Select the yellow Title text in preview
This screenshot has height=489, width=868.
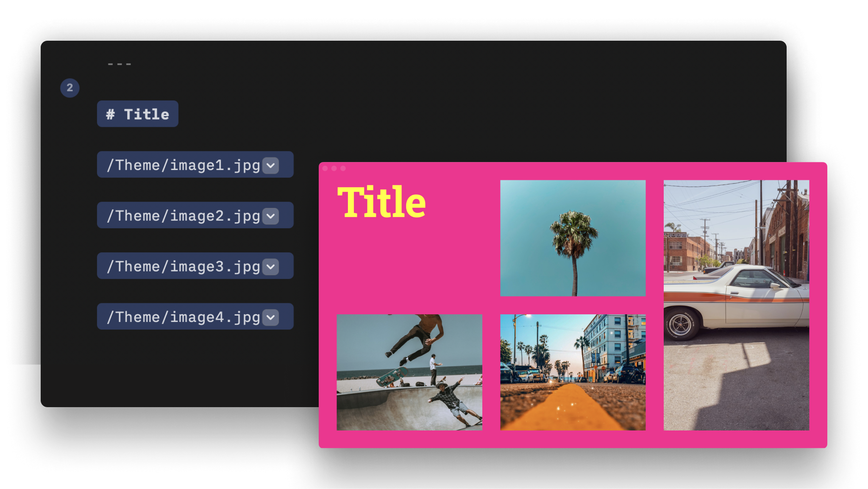click(x=381, y=202)
